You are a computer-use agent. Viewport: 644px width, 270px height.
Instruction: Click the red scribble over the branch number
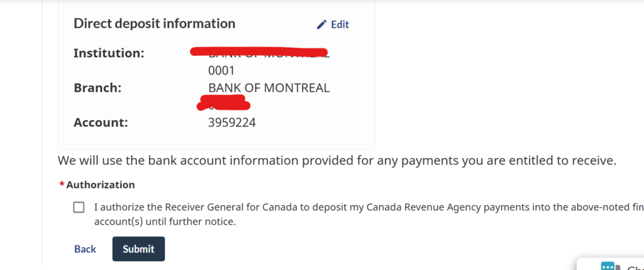[x=224, y=102]
